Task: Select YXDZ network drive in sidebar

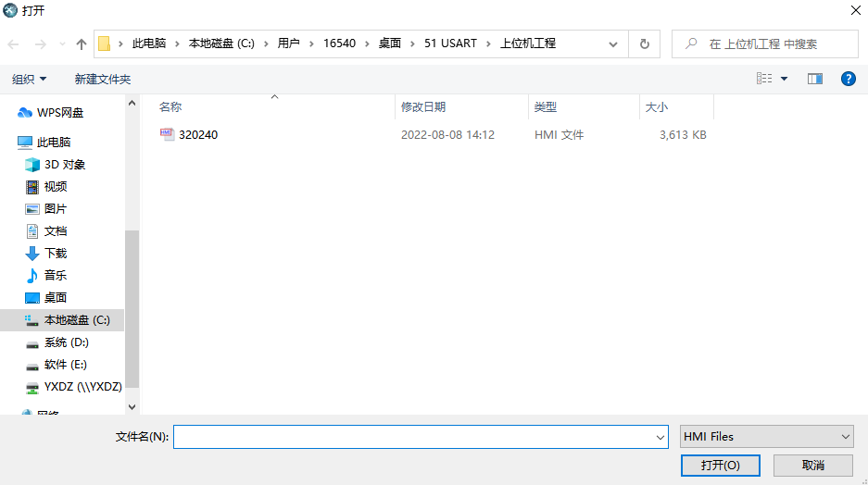Action: 83,387
